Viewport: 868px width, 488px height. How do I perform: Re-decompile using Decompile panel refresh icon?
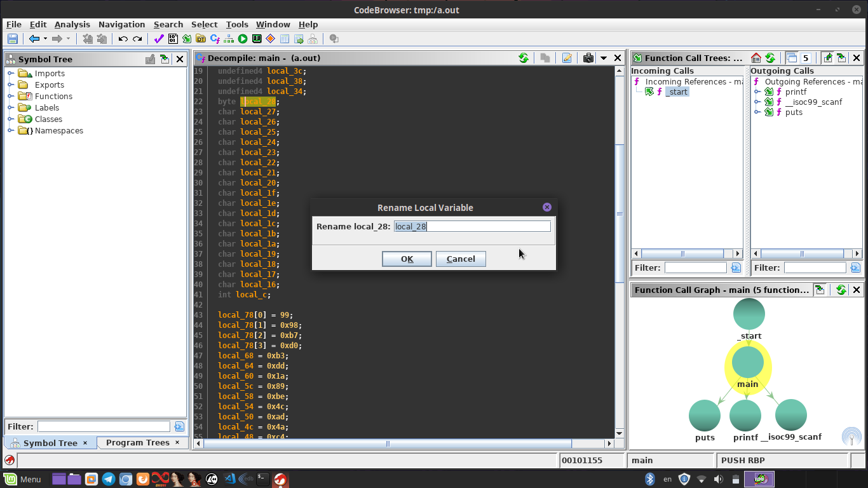click(524, 58)
